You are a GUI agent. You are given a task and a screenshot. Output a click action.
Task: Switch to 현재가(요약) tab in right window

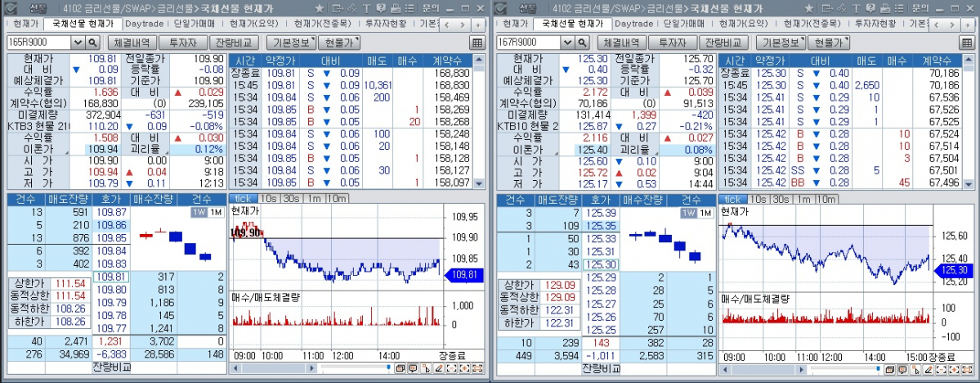click(x=743, y=24)
